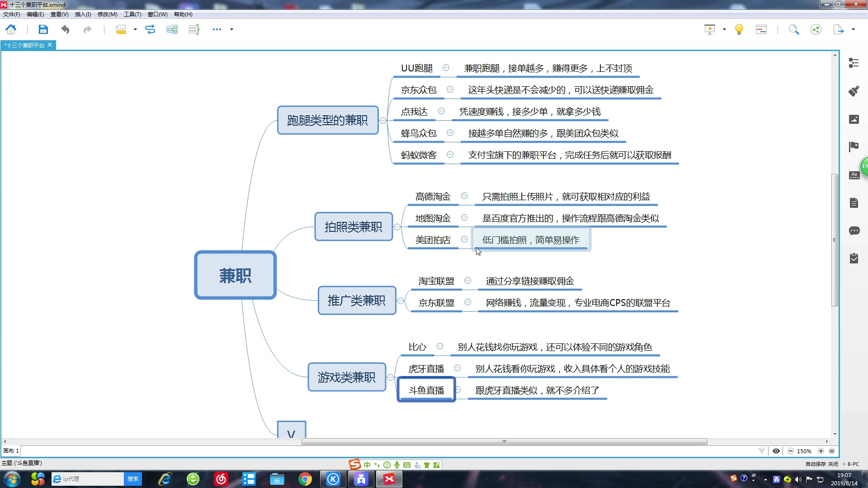Open the search magnifier tool
868x488 pixels.
tap(794, 30)
